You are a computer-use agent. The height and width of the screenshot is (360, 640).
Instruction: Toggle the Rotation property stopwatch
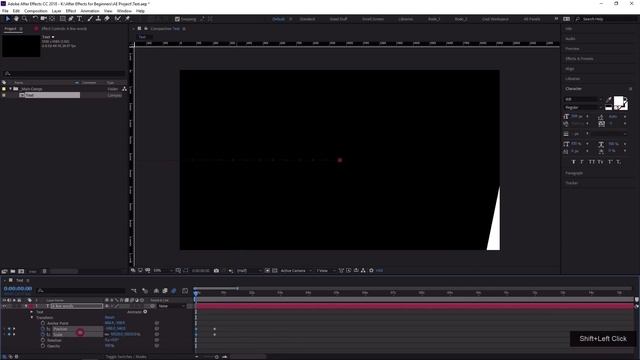43,340
